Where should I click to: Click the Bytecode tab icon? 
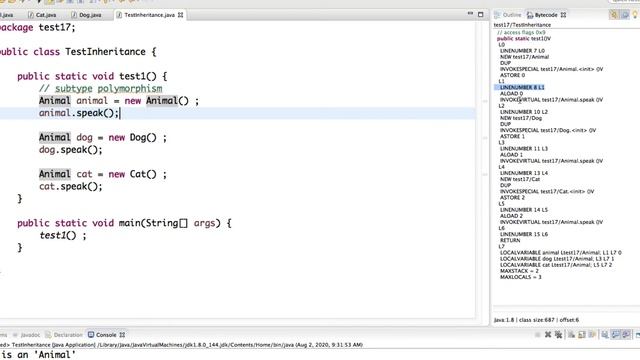point(530,15)
